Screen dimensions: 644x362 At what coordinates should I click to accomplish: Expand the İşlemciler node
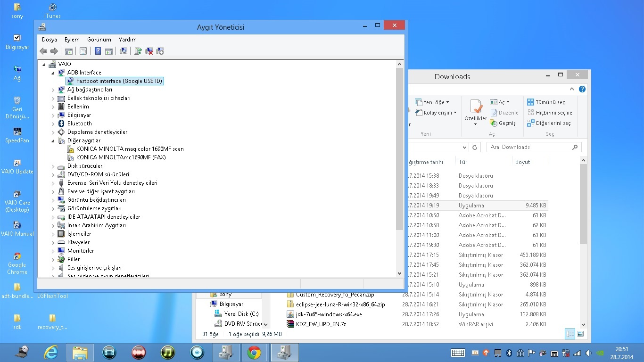point(53,234)
